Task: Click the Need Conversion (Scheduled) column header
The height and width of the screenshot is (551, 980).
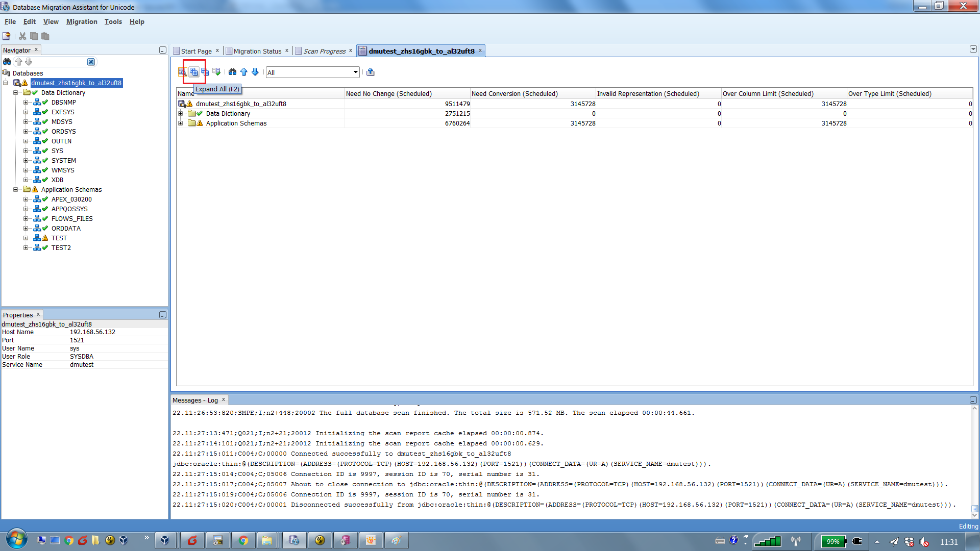Action: coord(533,93)
